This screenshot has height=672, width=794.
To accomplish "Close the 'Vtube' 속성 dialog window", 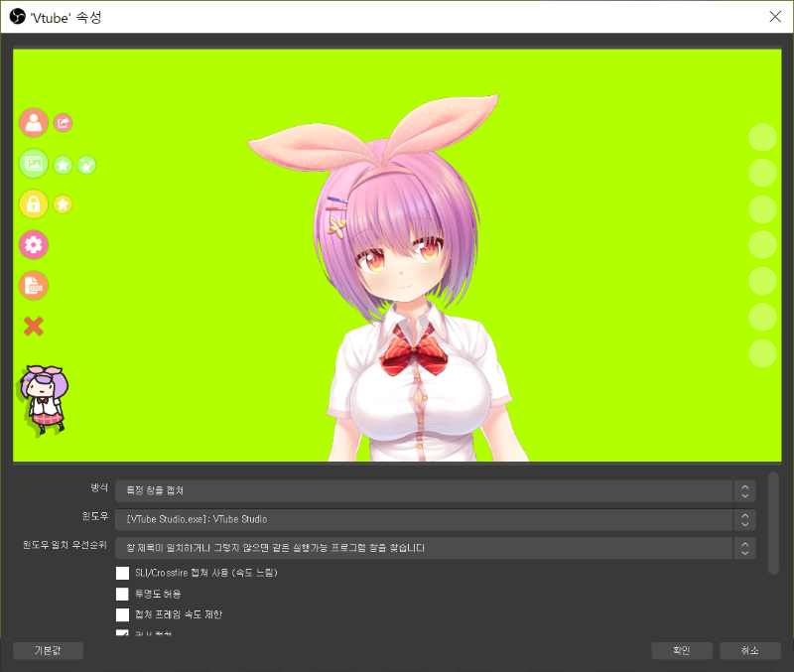I will [x=775, y=17].
